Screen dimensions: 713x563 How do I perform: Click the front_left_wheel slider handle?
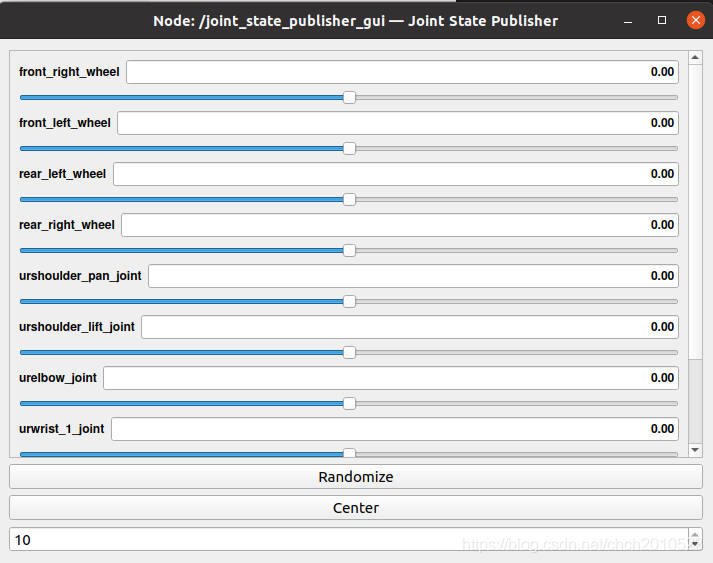click(x=349, y=148)
